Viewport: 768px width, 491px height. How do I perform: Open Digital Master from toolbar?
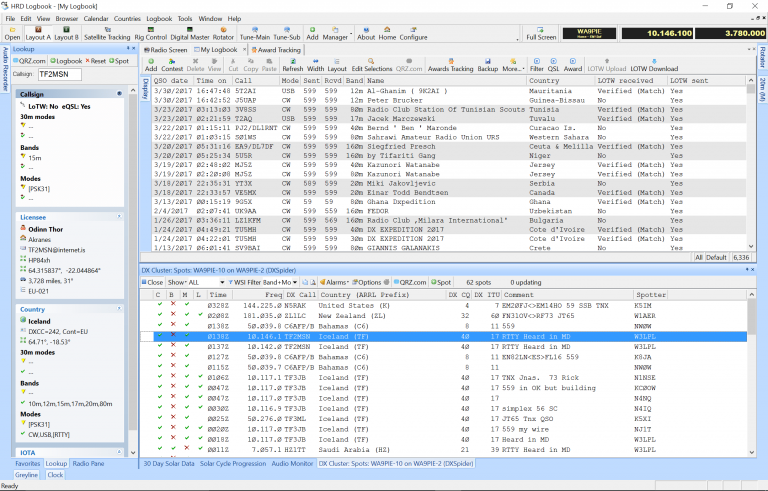click(190, 33)
